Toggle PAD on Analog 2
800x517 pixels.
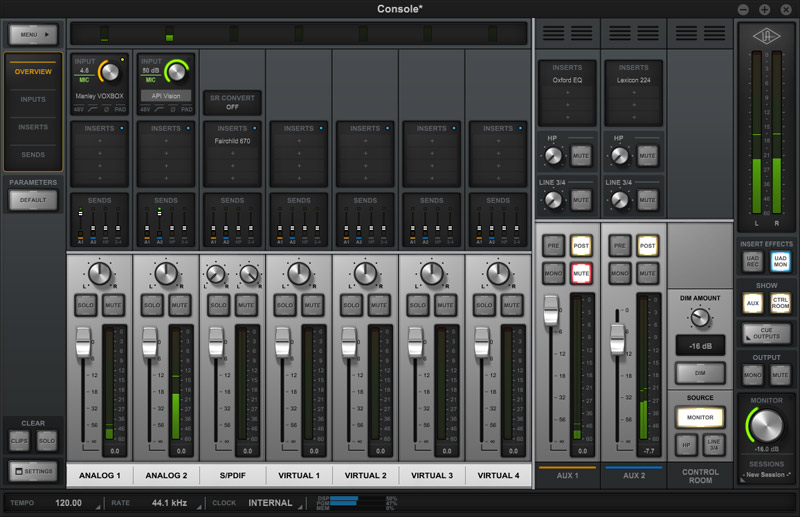click(187, 109)
